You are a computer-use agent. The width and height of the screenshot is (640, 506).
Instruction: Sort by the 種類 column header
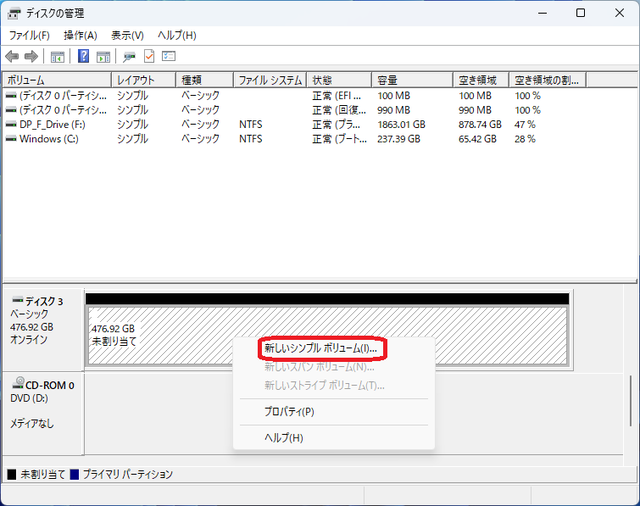click(204, 80)
